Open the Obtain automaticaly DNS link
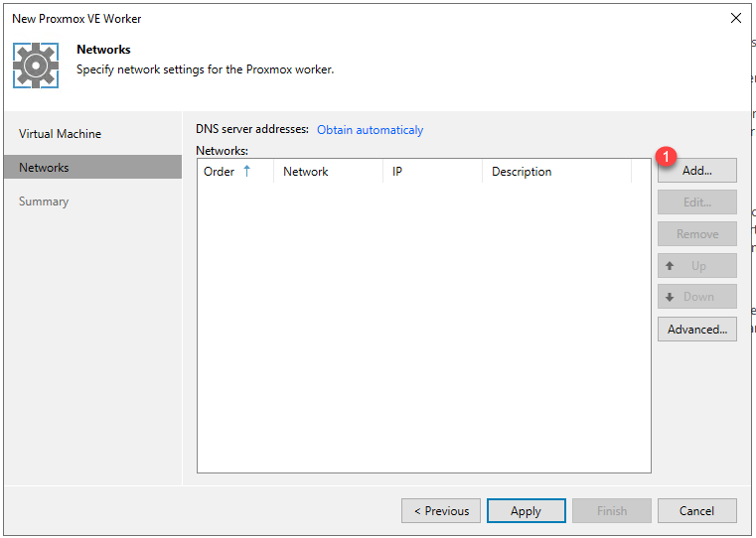The height and width of the screenshot is (538, 756). tap(370, 130)
